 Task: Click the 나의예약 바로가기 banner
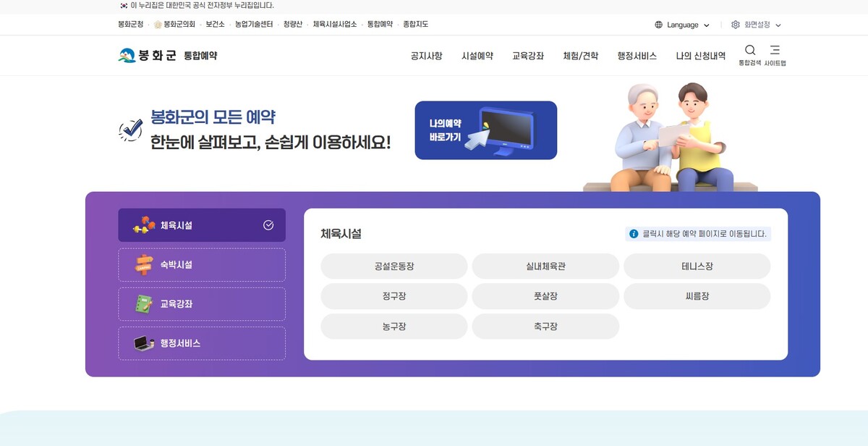coord(485,130)
